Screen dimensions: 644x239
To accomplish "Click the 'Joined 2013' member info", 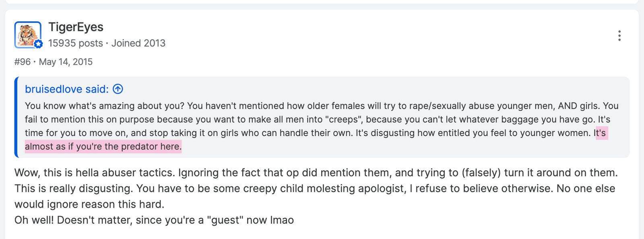I will pyautogui.click(x=138, y=43).
